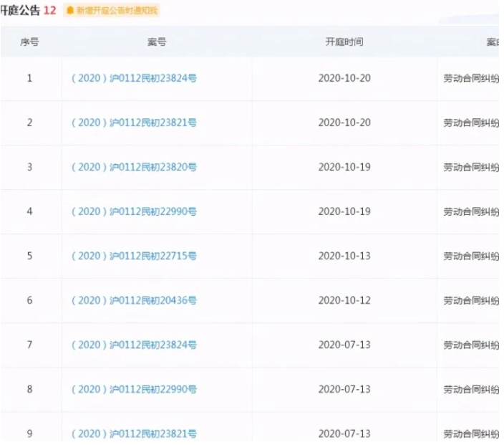
Task: Click the 开庭公告 section title
Action: click(x=20, y=11)
